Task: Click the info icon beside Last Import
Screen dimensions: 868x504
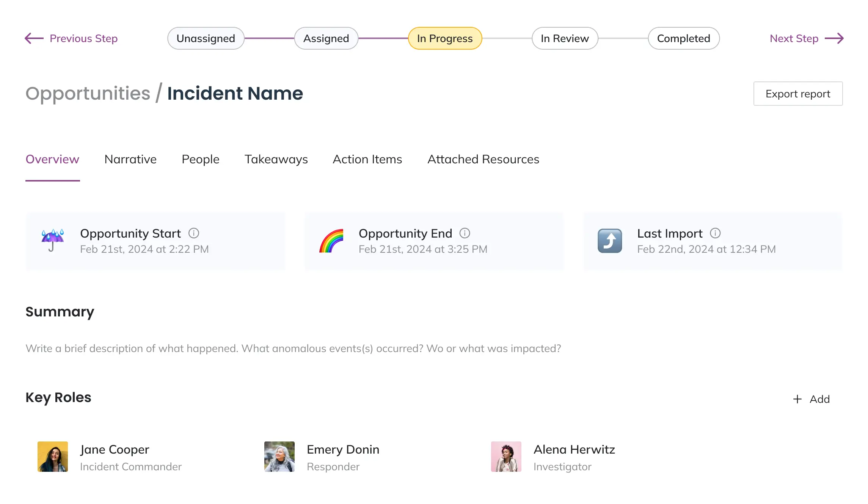Action: (715, 233)
